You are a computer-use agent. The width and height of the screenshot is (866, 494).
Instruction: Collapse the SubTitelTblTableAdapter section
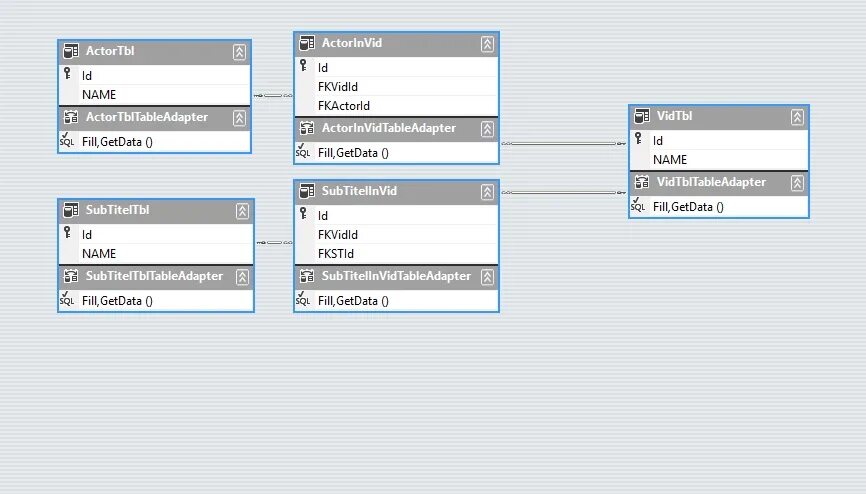tap(242, 277)
